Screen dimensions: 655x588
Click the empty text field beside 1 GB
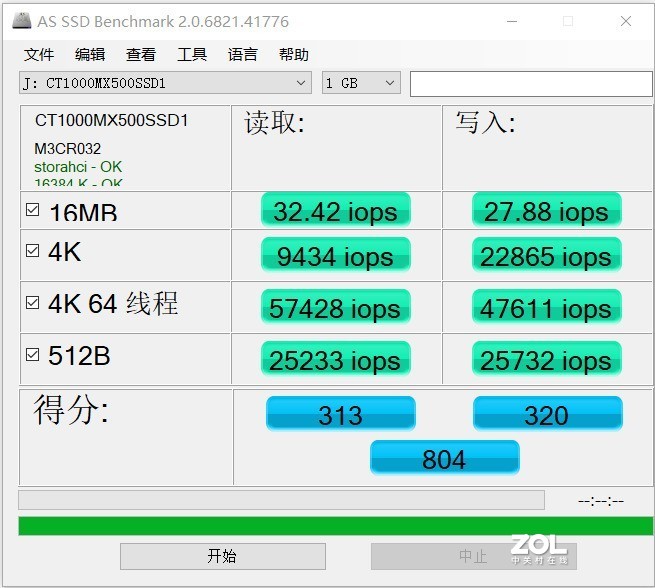(x=531, y=84)
